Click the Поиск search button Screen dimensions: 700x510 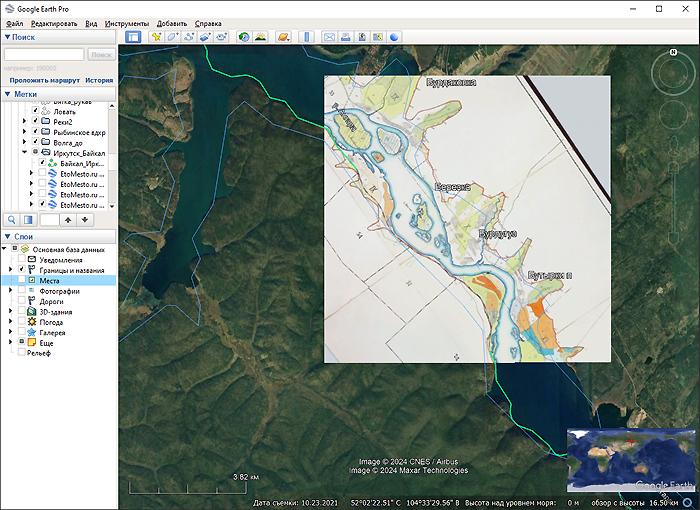pyautogui.click(x=101, y=54)
